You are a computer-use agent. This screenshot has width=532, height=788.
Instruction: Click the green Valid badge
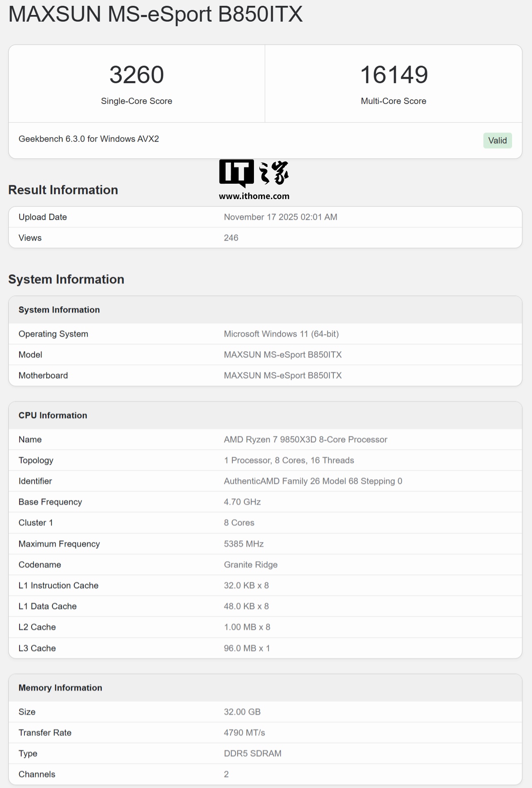[498, 140]
